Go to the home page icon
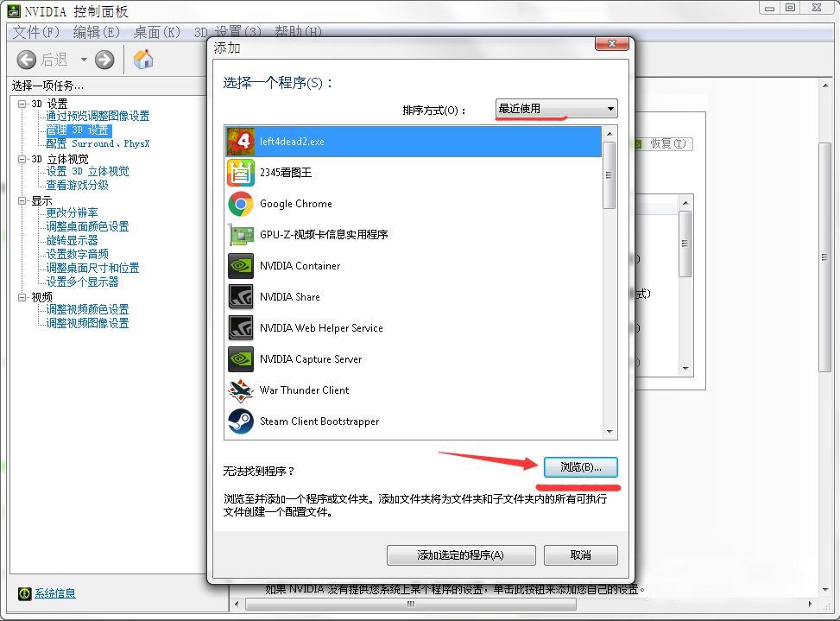This screenshot has width=840, height=621. coord(143,59)
